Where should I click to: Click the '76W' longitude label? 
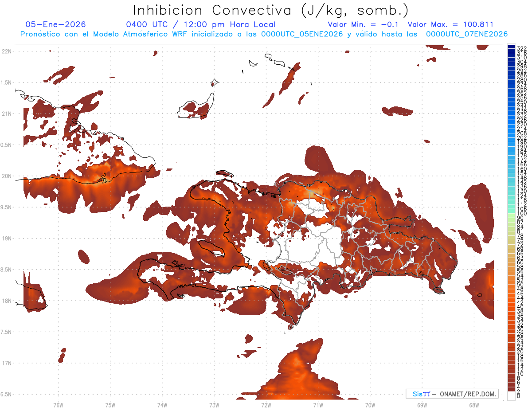(x=58, y=404)
